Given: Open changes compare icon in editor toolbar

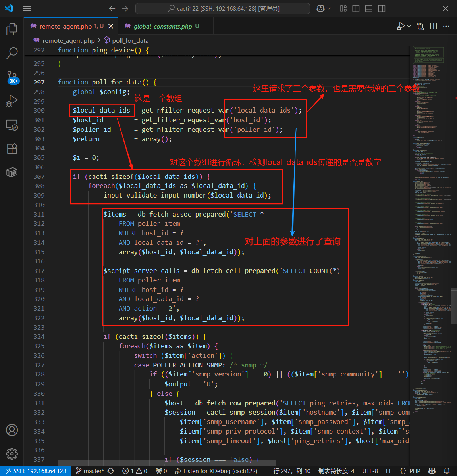Looking at the screenshot, I should [420, 26].
